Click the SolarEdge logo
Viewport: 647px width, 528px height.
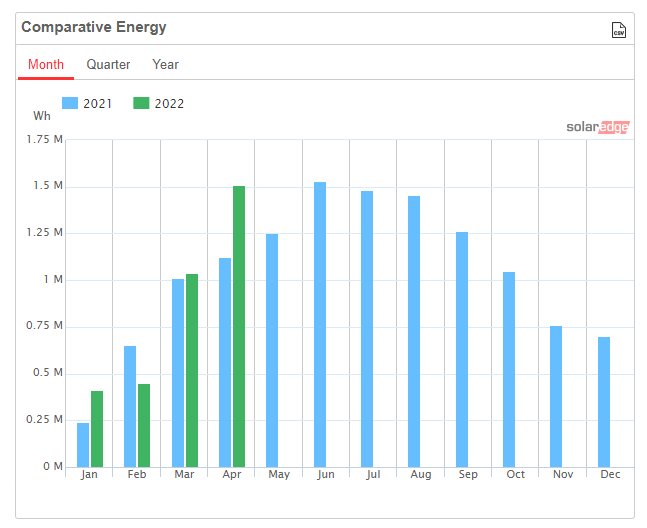(x=598, y=127)
